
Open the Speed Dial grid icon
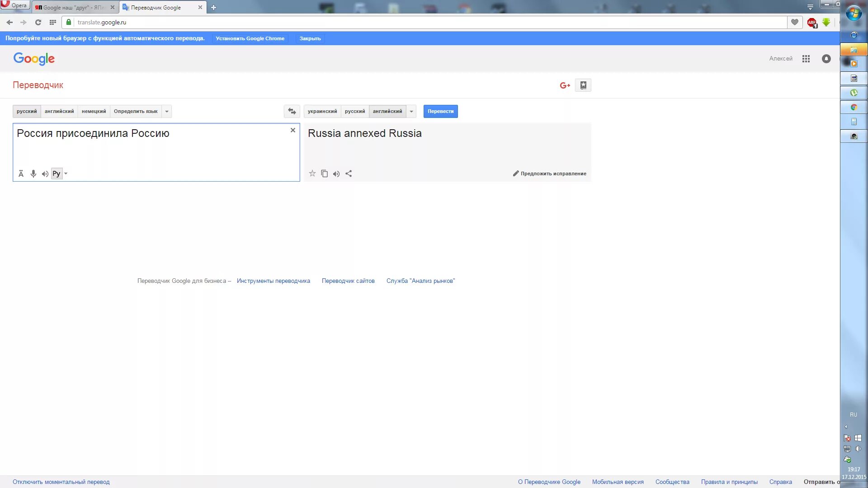tap(53, 22)
